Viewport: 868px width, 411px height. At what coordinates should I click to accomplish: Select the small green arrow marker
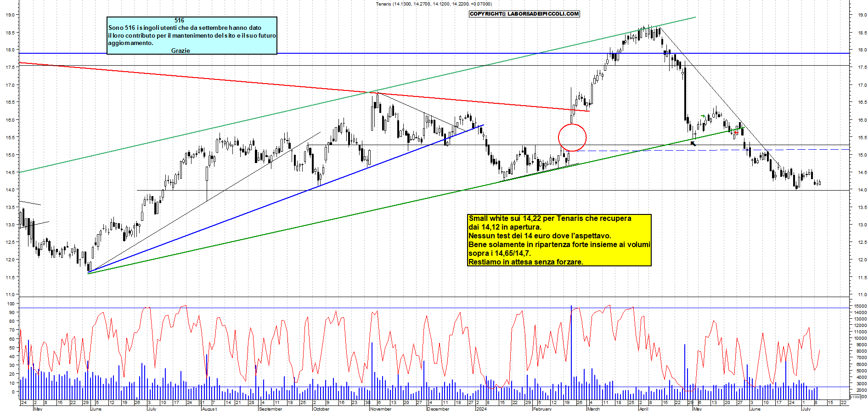point(703,116)
